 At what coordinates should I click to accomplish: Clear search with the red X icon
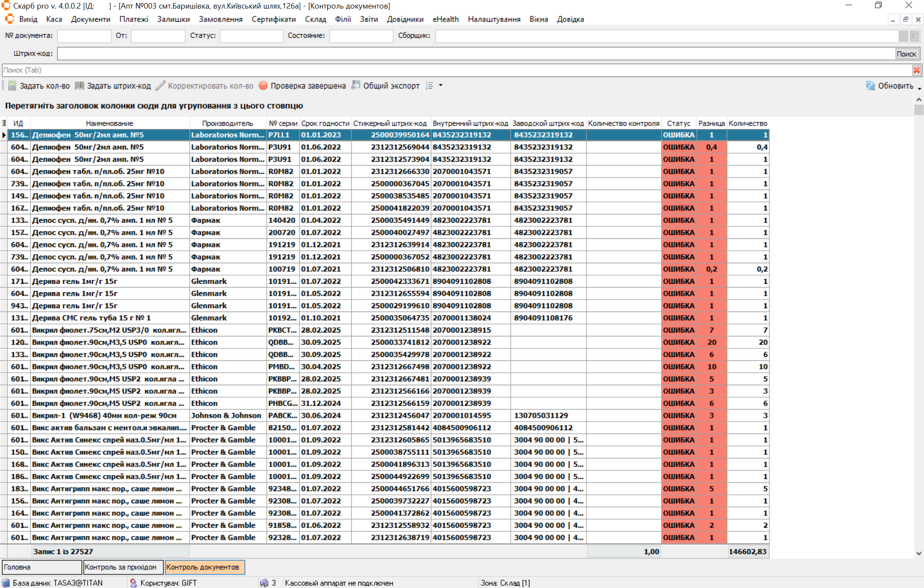pyautogui.click(x=916, y=70)
